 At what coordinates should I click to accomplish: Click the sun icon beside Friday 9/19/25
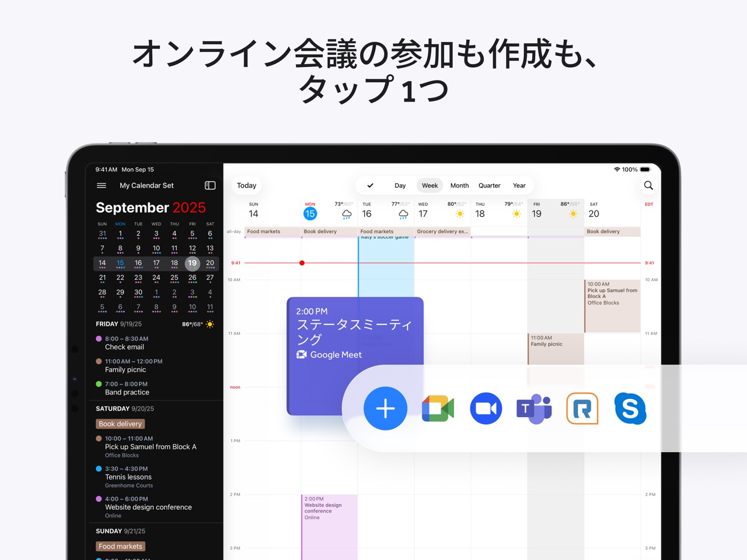[x=210, y=324]
